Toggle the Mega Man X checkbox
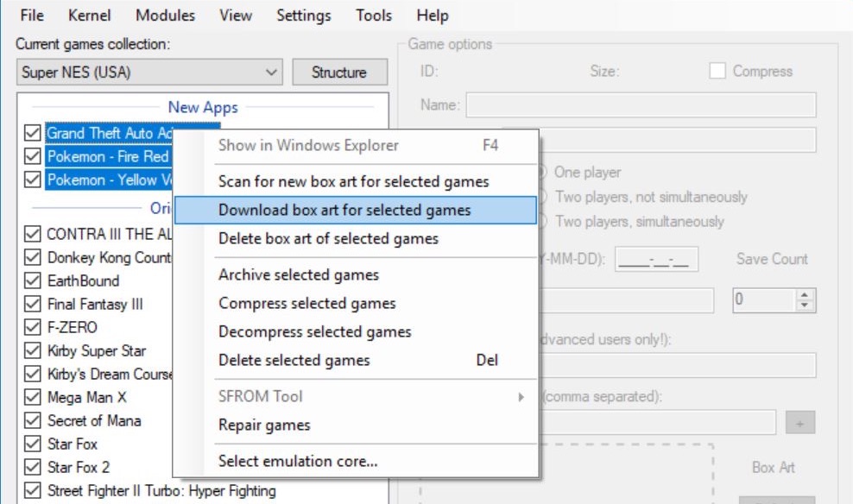Viewport: 853px width, 504px height. [33, 398]
